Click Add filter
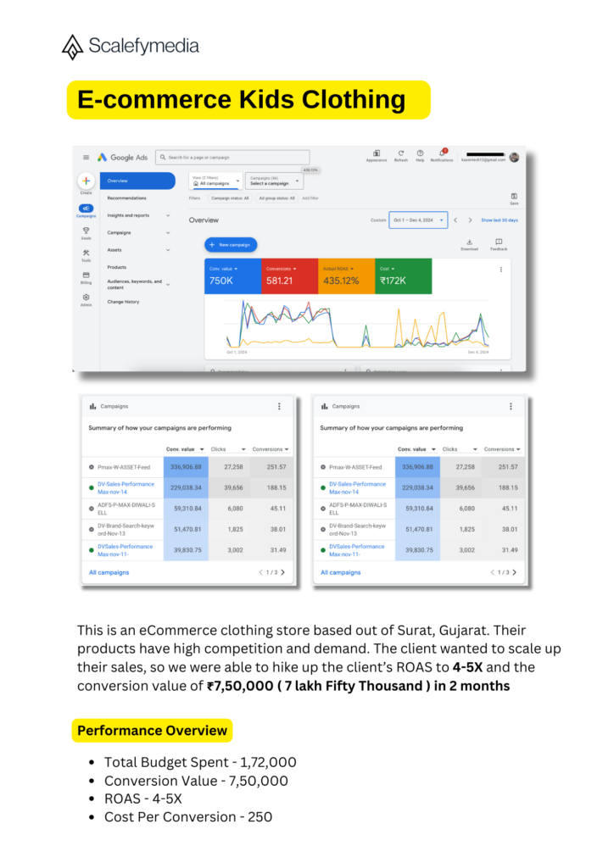614x868 pixels. [x=310, y=198]
